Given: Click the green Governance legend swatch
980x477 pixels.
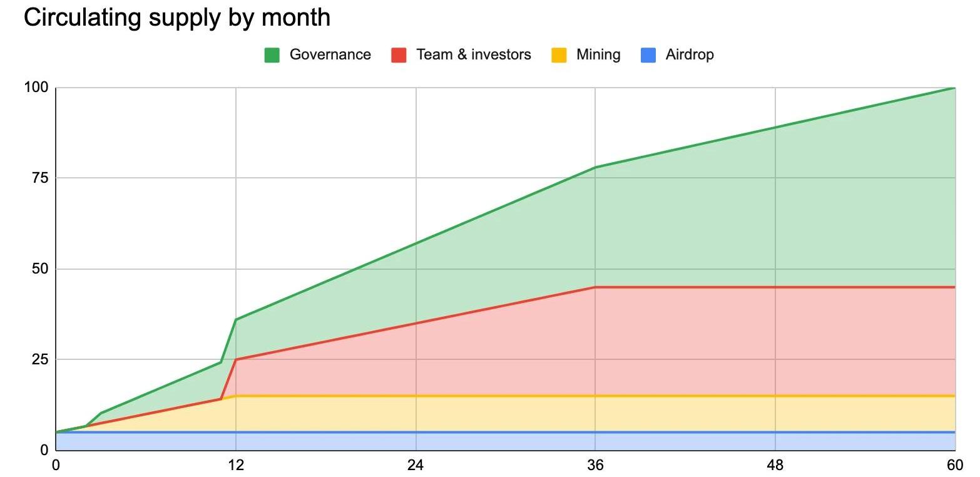Looking at the screenshot, I should [272, 55].
